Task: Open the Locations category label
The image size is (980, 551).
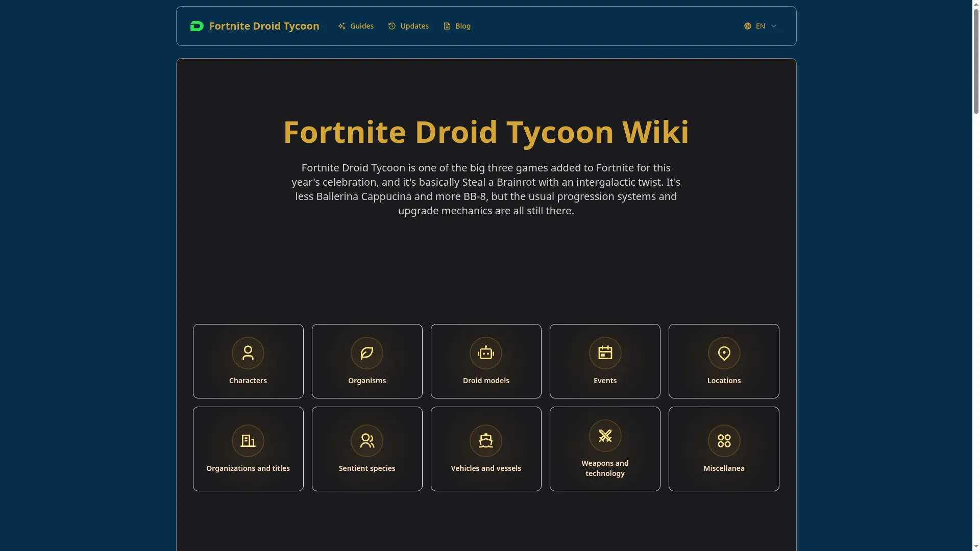Action: point(724,381)
